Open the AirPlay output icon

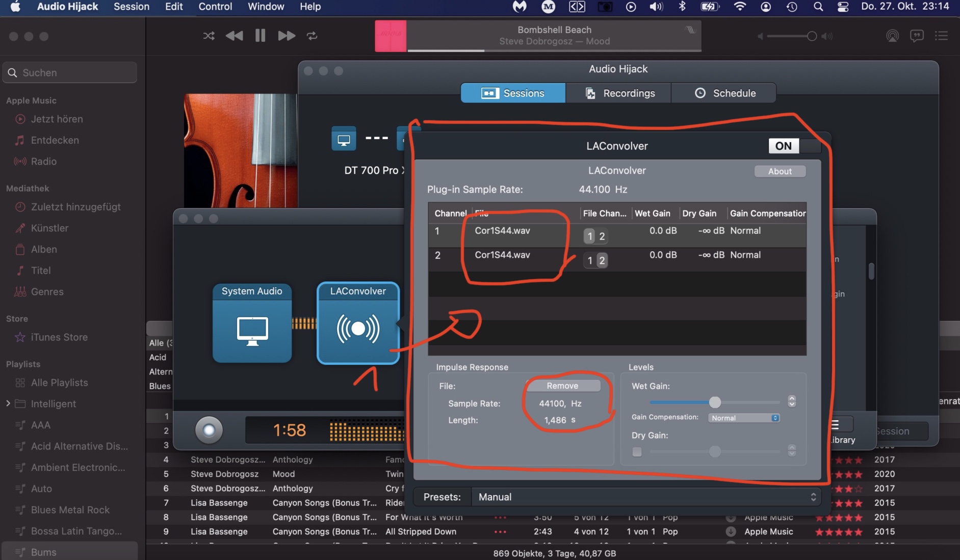[892, 36]
